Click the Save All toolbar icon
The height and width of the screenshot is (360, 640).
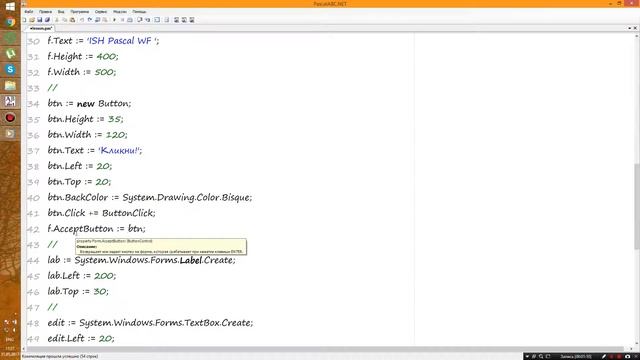pos(47,20)
